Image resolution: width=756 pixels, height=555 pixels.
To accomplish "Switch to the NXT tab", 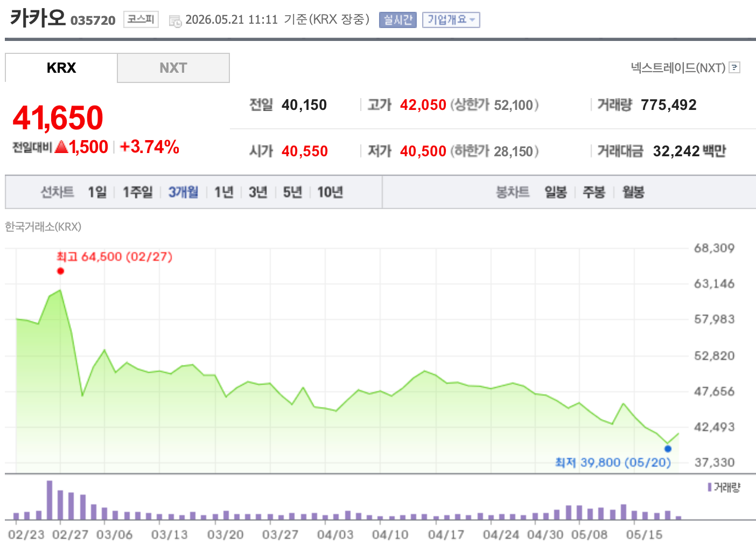I will coord(173,68).
